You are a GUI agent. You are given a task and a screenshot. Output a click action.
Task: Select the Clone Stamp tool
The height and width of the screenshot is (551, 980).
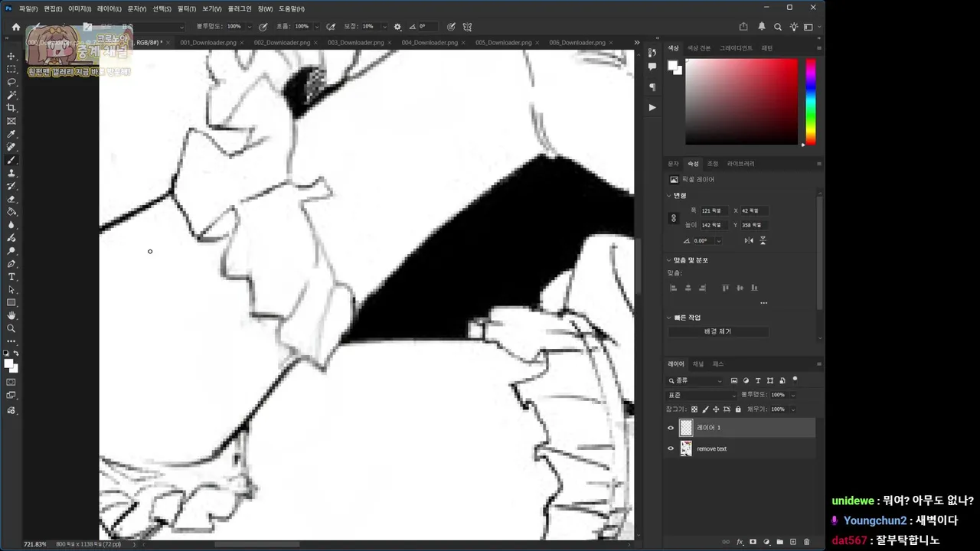[x=11, y=173]
